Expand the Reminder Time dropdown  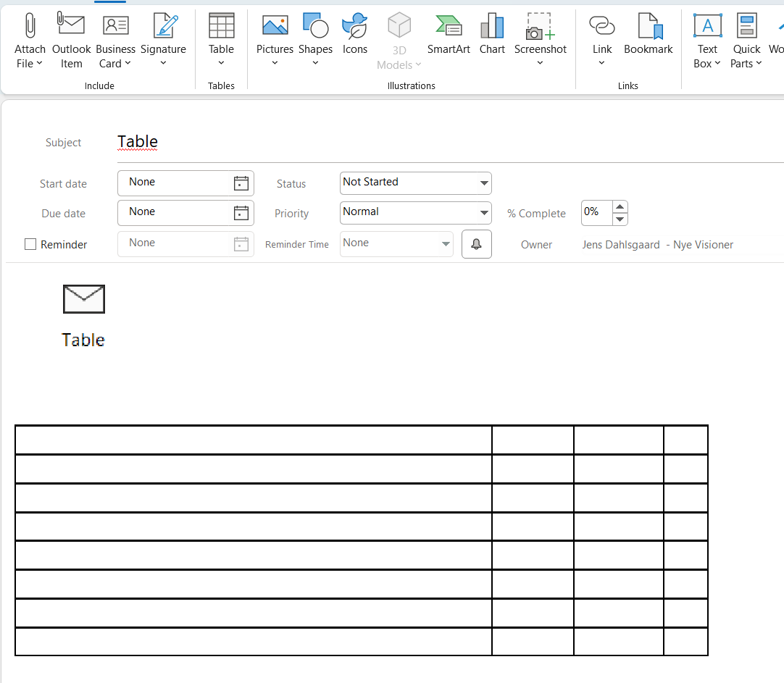[446, 244]
